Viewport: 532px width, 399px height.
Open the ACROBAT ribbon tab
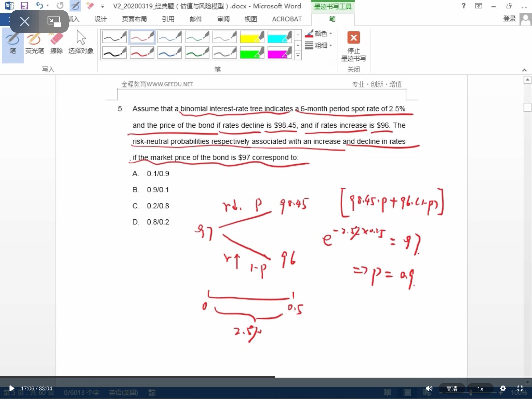click(287, 19)
